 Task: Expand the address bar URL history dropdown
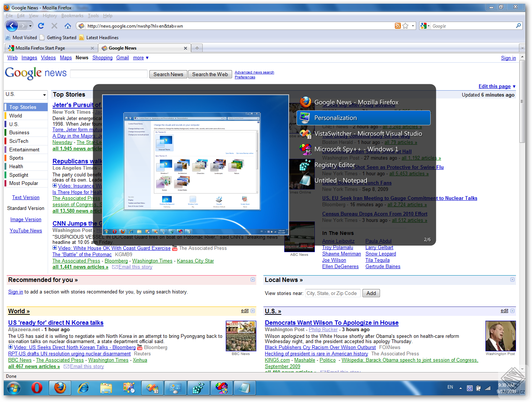(x=413, y=26)
